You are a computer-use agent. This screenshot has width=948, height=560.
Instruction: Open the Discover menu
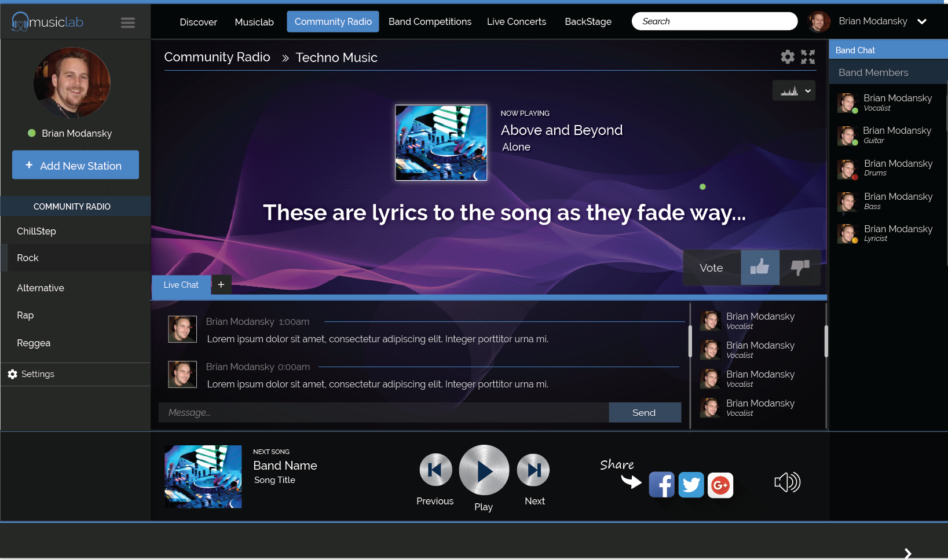point(198,22)
